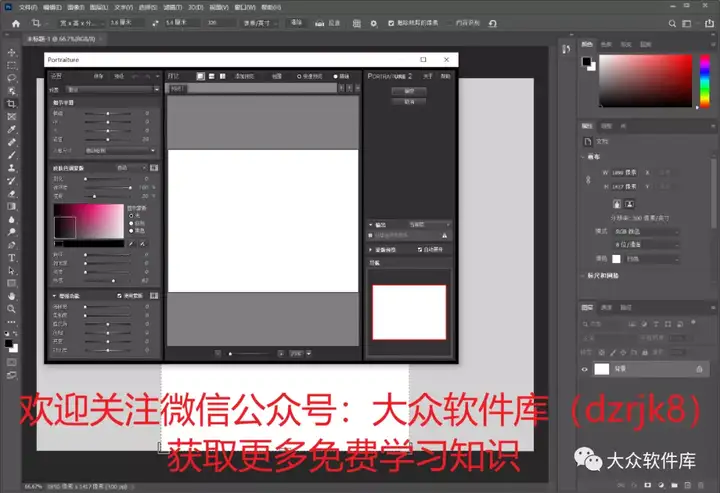Select the Move tool in the toolbox
This screenshot has width=720, height=493.
click(x=11, y=53)
